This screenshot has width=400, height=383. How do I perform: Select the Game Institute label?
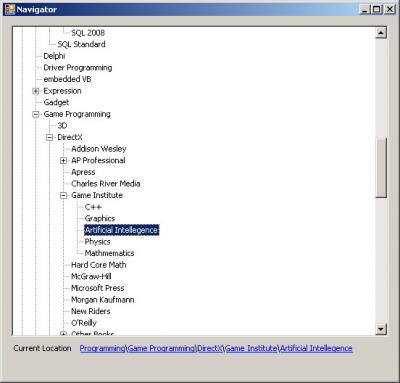[x=97, y=195]
